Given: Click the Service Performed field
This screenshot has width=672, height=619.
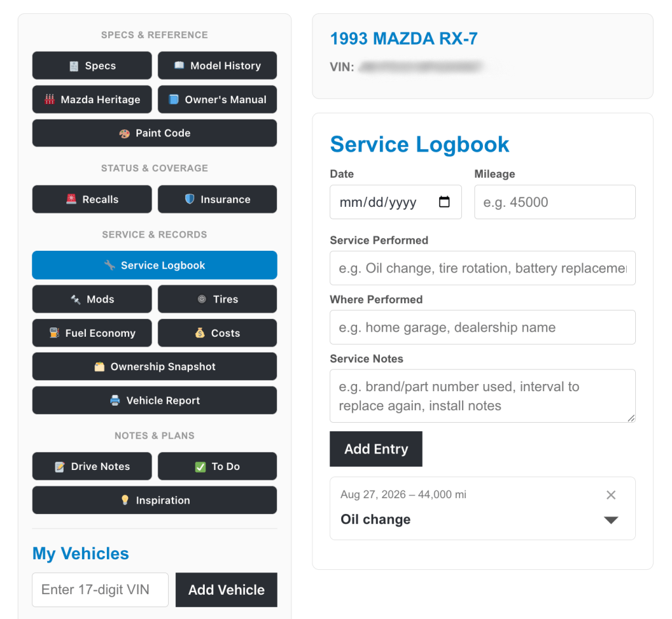Looking at the screenshot, I should point(482,268).
